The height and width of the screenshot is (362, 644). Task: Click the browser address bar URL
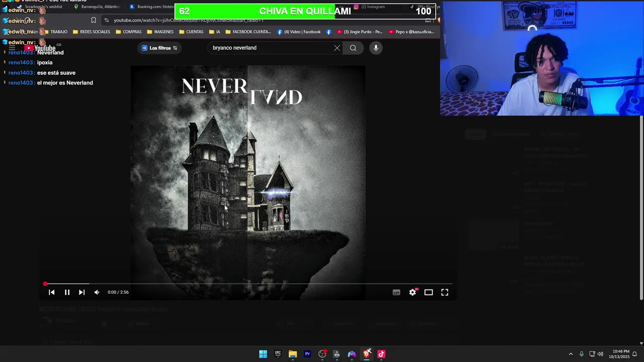point(188,20)
